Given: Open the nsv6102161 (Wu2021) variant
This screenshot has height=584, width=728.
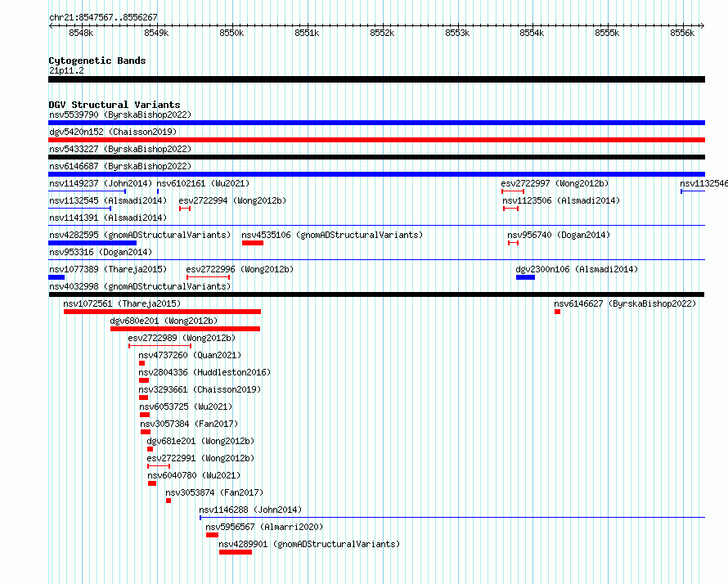Looking at the screenshot, I should click(203, 183).
